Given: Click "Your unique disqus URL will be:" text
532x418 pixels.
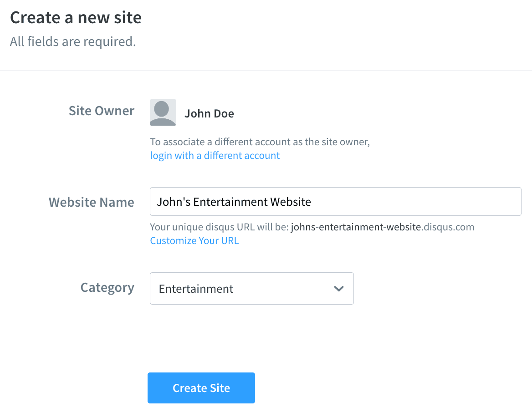Looking at the screenshot, I should click(x=220, y=227).
